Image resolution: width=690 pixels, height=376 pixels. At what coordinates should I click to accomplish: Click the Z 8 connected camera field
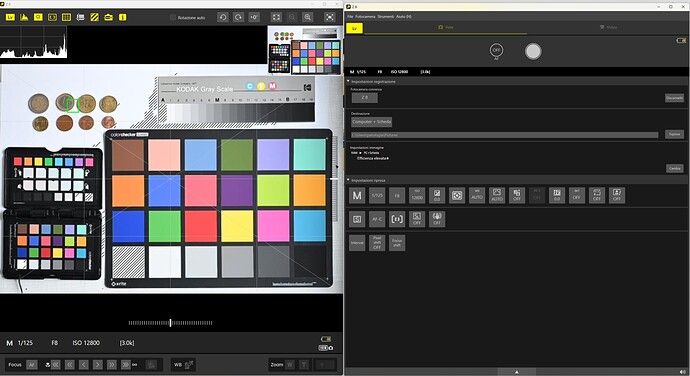364,98
